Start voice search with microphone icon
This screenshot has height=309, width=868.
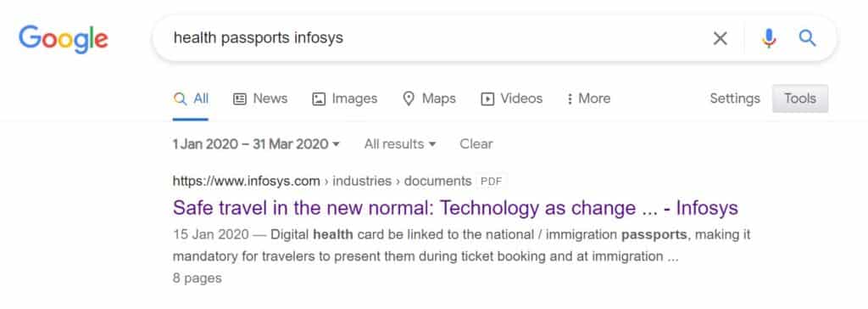(x=768, y=38)
